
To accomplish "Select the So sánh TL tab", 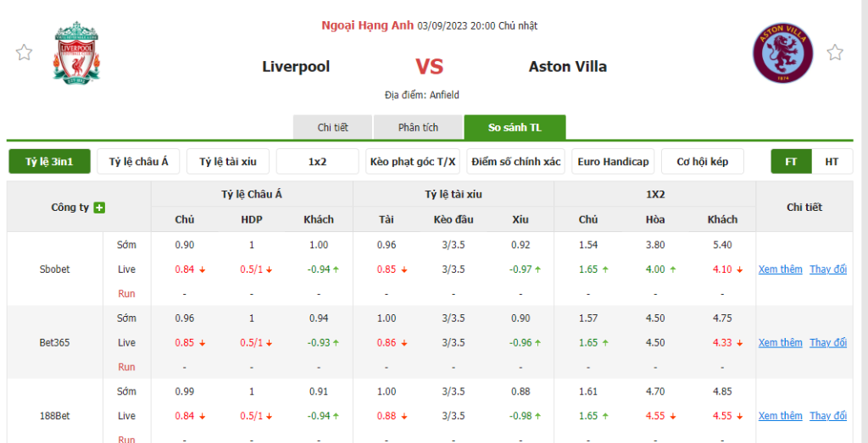I will click(515, 127).
